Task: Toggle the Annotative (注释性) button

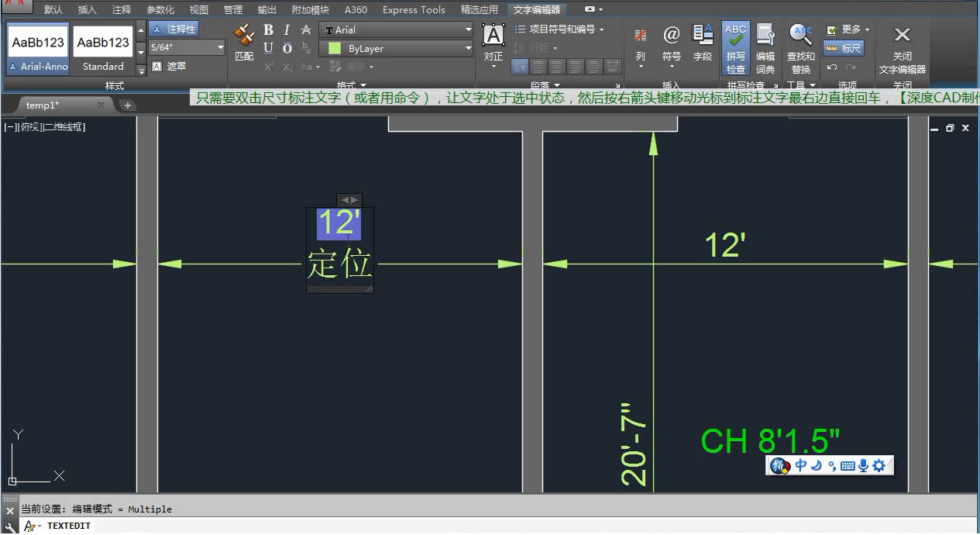Action: [x=174, y=29]
